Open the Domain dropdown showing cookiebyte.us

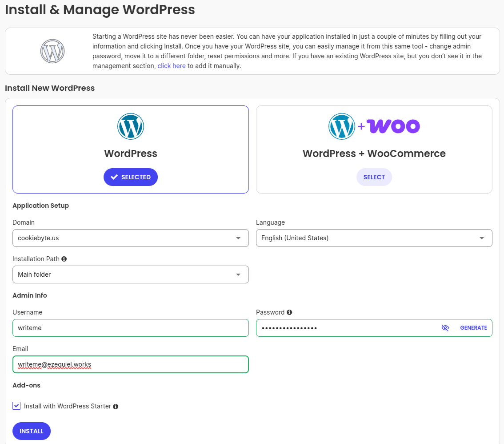point(130,238)
